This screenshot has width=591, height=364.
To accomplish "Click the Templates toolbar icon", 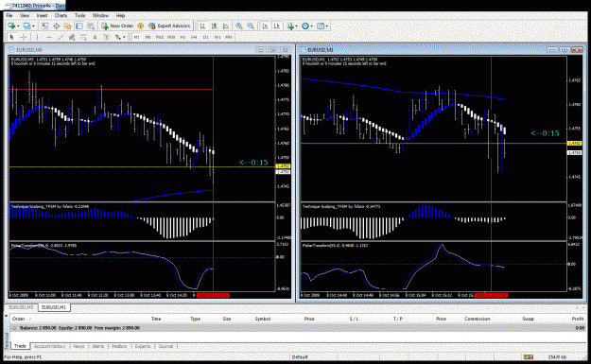I will coord(321,26).
